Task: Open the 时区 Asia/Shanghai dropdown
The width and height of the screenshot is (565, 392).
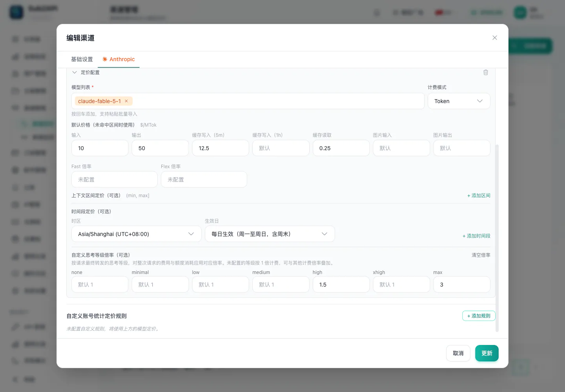Action: coord(136,234)
